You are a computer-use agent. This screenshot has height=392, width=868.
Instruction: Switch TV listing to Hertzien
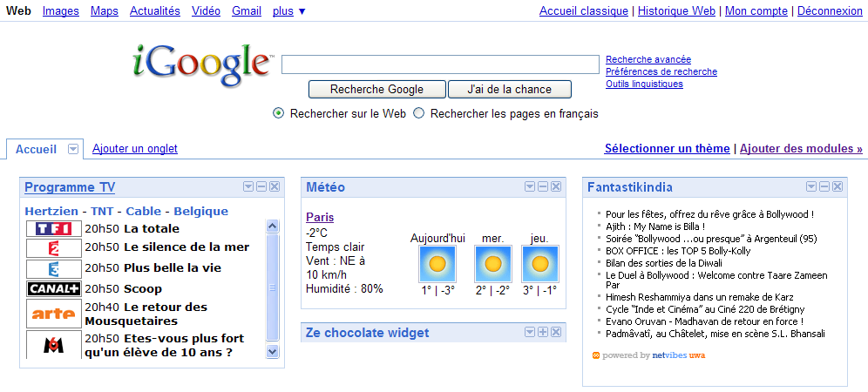(51, 211)
